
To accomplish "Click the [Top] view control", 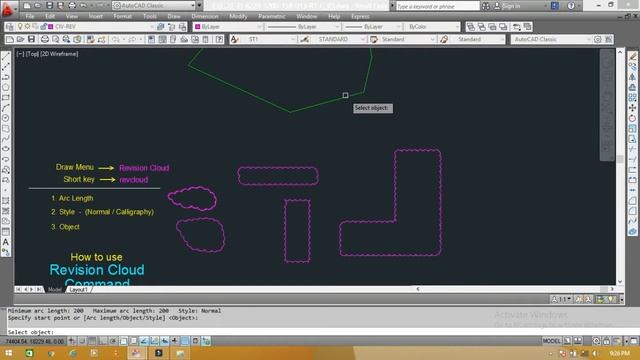I will point(32,54).
